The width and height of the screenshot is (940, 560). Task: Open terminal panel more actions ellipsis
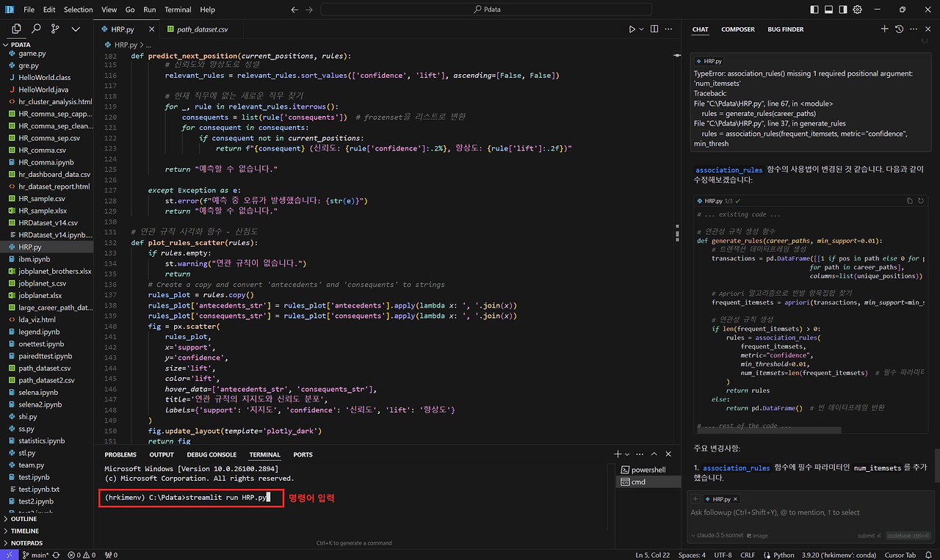640,455
